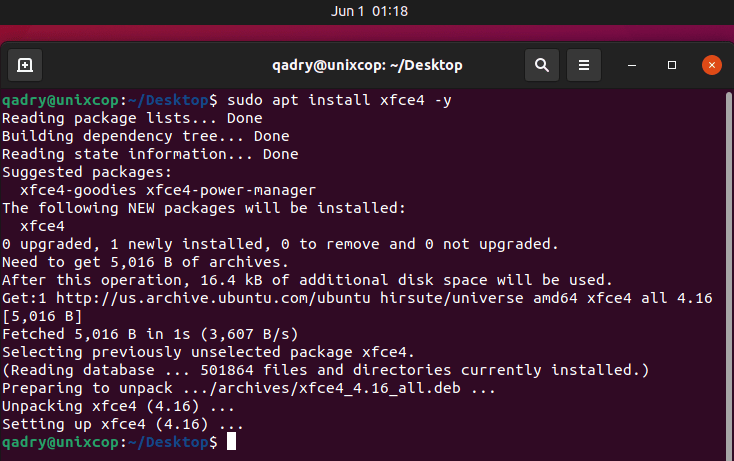Open the terminal search icon
This screenshot has height=461, width=734.
click(x=542, y=65)
